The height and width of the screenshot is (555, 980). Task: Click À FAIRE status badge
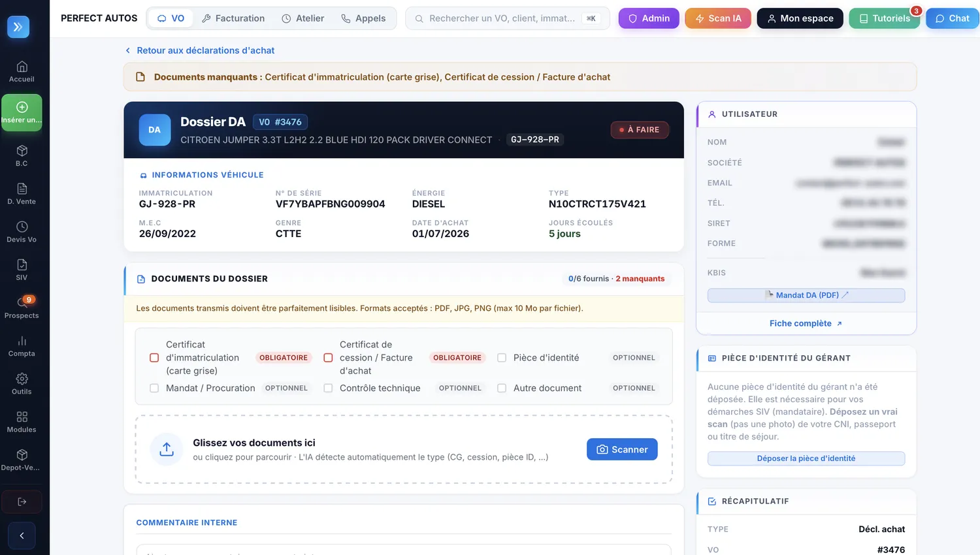[640, 130]
